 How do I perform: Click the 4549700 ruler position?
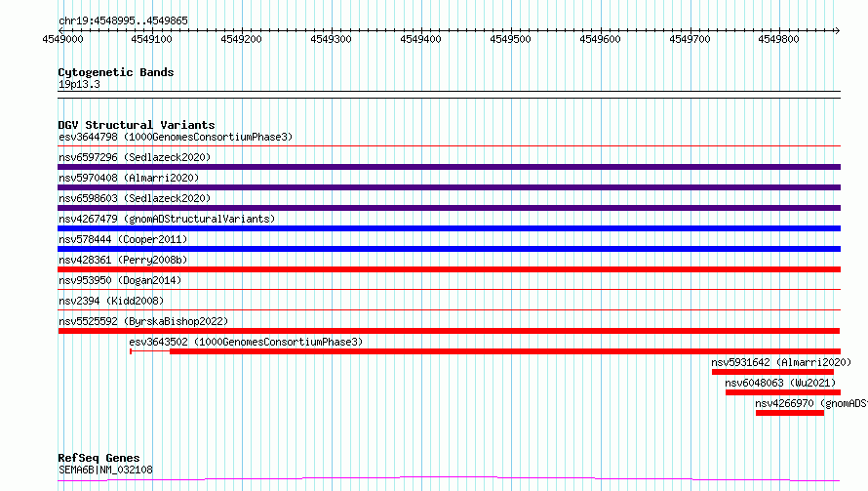pos(690,39)
